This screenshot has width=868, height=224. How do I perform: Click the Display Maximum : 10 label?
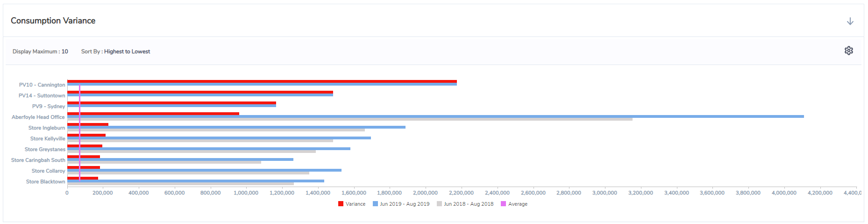pos(40,51)
